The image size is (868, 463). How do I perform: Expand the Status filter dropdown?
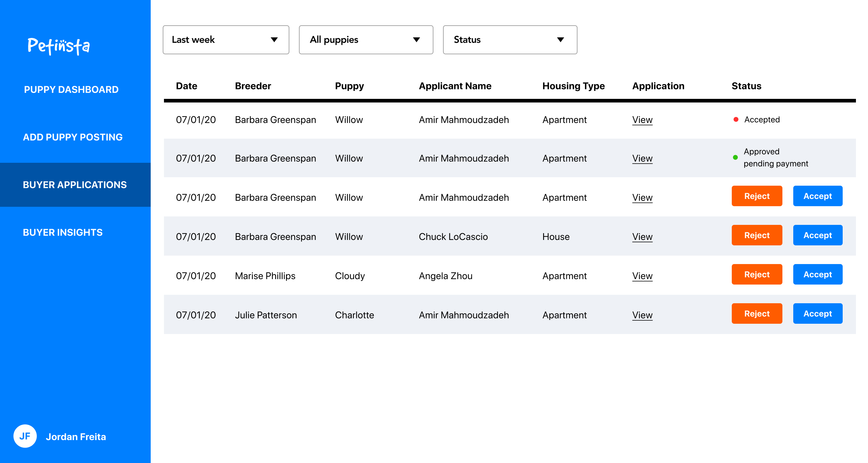coord(510,40)
